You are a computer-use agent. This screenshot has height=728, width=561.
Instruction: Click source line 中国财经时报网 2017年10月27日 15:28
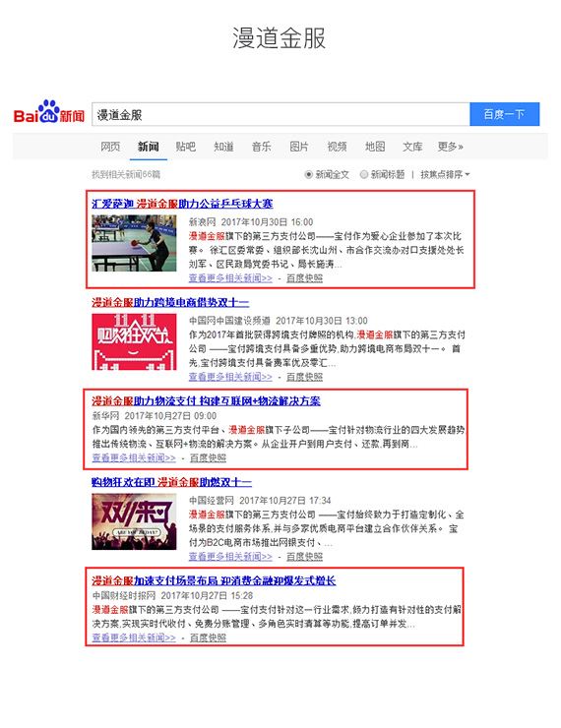point(172,595)
